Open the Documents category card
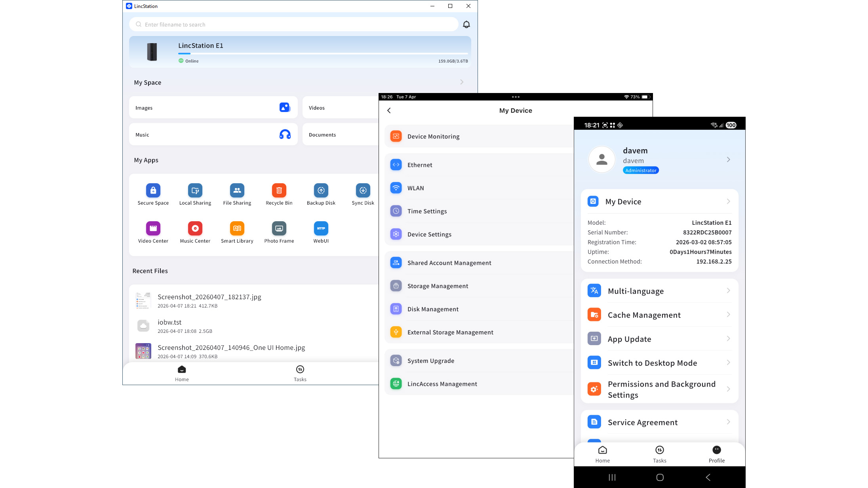The width and height of the screenshot is (868, 488). point(341,134)
